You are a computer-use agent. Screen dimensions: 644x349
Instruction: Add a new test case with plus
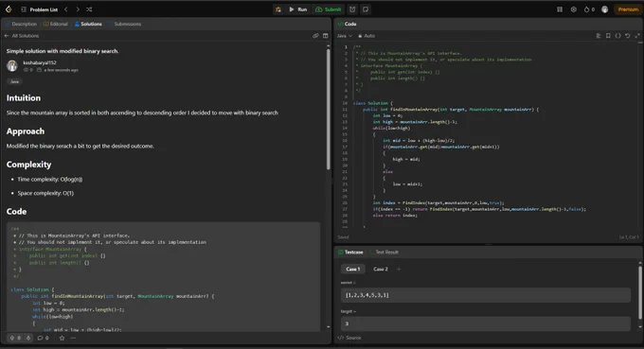tap(399, 269)
